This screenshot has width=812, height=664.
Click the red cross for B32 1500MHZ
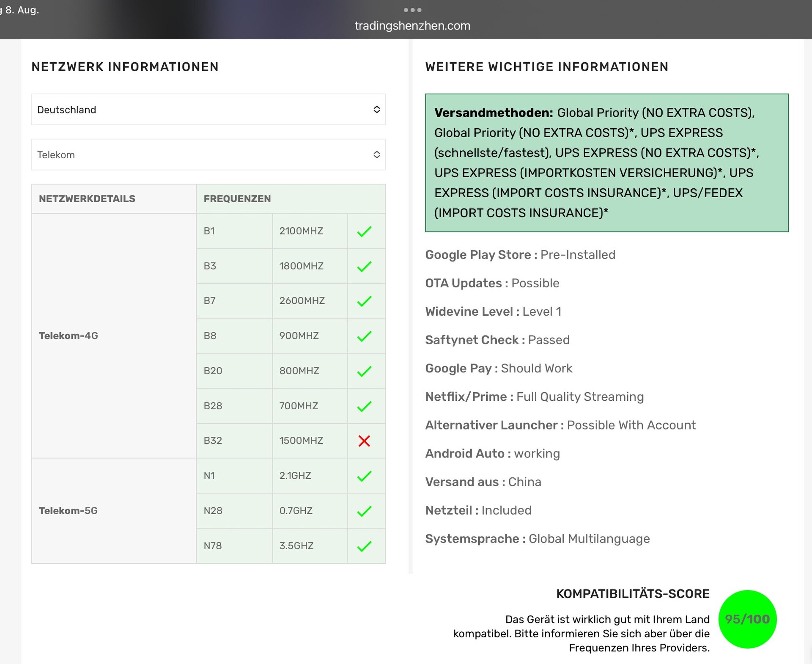tap(364, 441)
